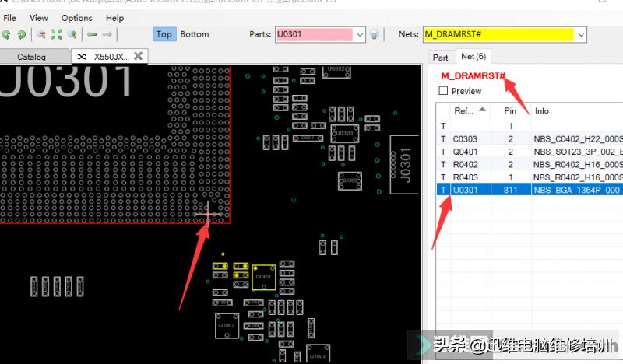This screenshot has width=623, height=364.
Task: Select the Q0401 row in net list
Action: (x=530, y=152)
